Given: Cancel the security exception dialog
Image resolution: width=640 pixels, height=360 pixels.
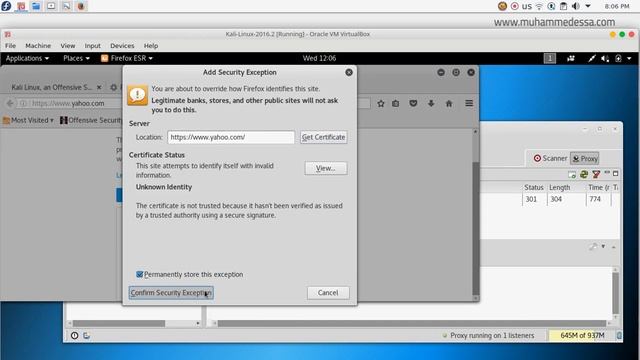Looking at the screenshot, I should [x=328, y=293].
